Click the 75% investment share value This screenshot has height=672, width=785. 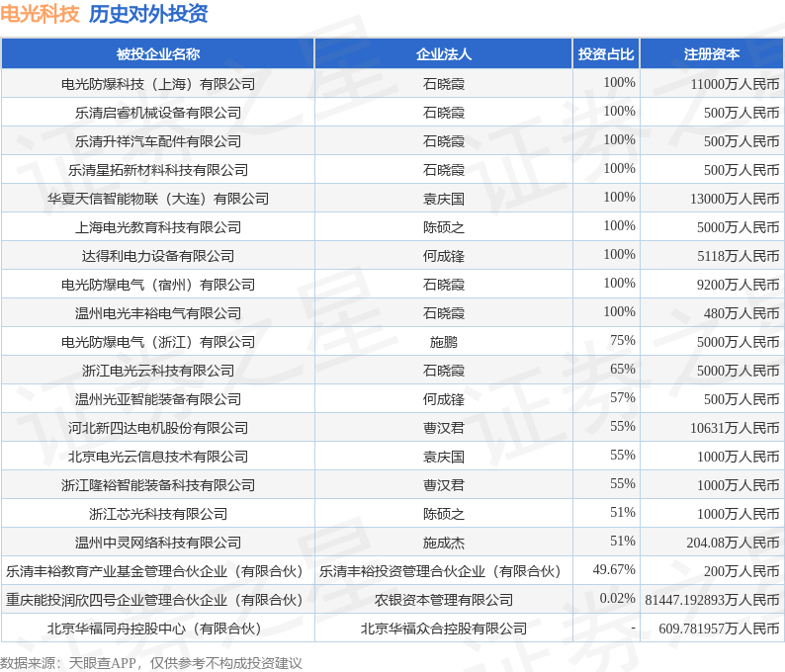[622, 340]
